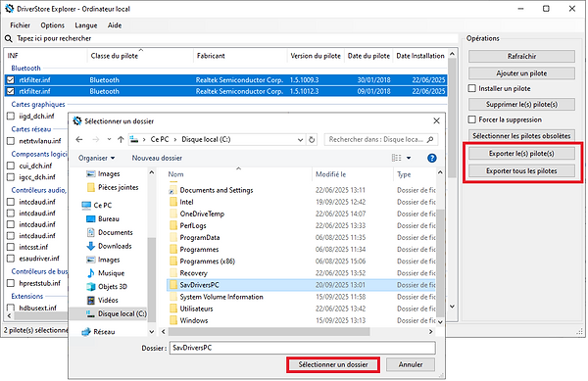This screenshot has height=381, width=588.
Task: Click the Rafraîchir button
Action: [x=521, y=56]
